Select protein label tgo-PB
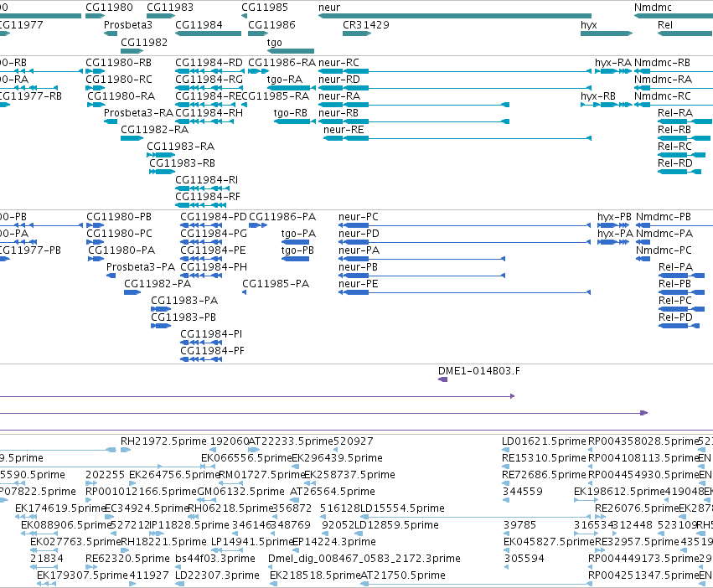 tap(297, 250)
